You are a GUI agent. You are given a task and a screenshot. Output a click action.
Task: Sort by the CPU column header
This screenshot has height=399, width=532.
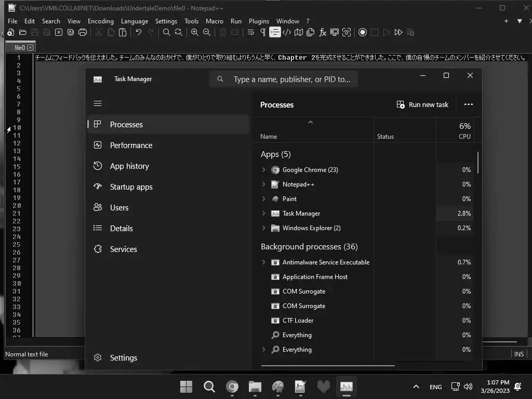(455, 130)
